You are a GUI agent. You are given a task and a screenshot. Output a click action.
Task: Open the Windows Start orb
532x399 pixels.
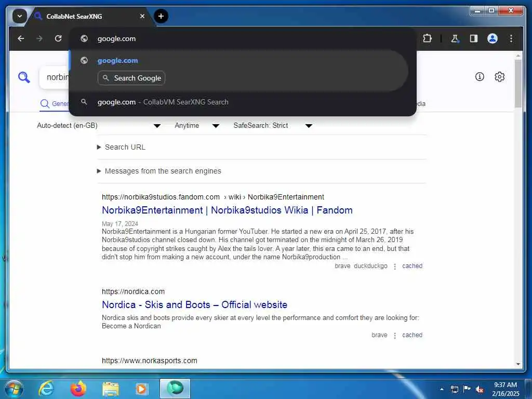click(x=14, y=389)
